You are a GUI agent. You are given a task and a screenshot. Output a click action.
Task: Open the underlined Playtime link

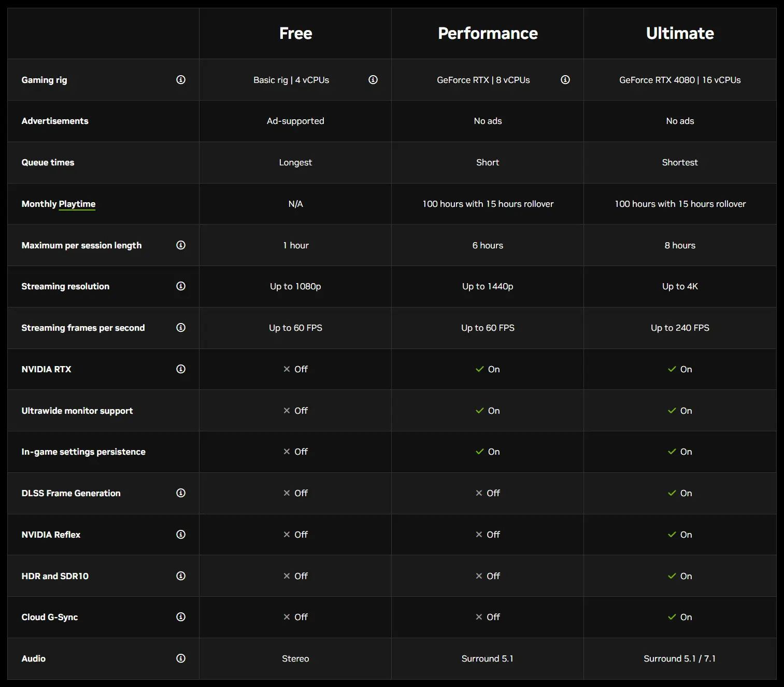pos(77,204)
